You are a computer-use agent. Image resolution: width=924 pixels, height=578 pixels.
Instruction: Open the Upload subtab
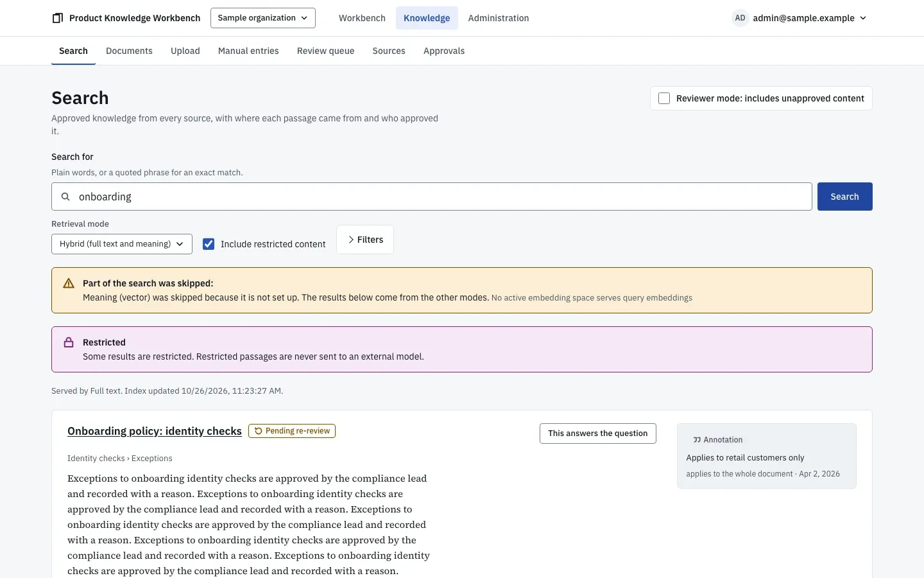(185, 51)
